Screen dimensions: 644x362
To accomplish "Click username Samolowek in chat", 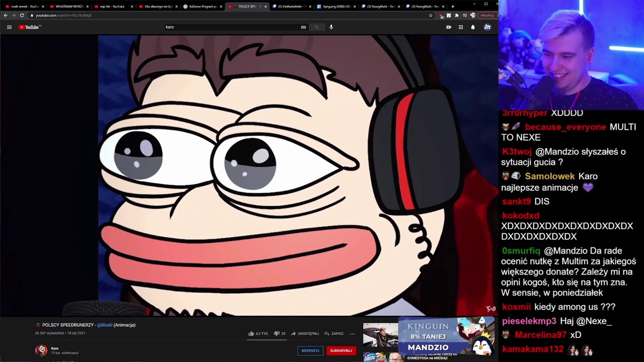I will coord(549,176).
